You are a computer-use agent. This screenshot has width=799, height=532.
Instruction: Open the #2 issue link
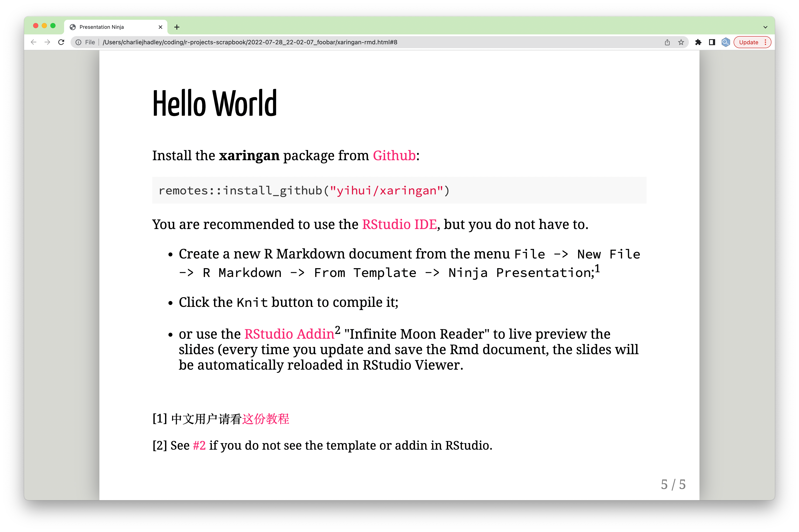[x=199, y=446]
